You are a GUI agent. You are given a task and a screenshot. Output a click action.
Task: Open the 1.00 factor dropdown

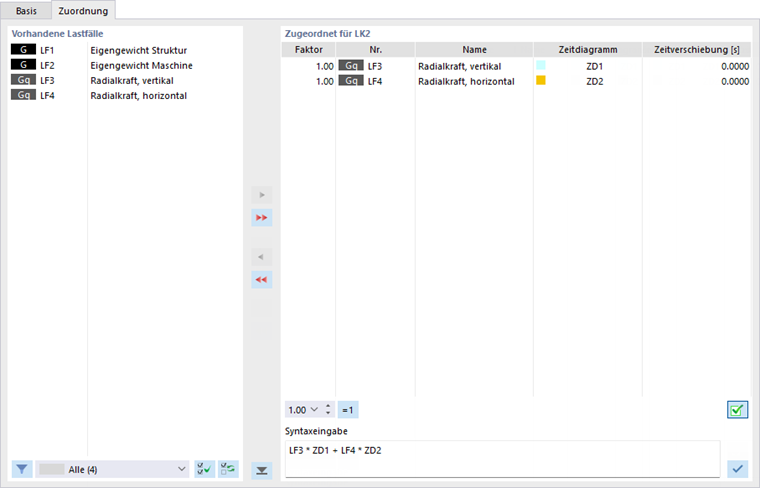pos(314,410)
